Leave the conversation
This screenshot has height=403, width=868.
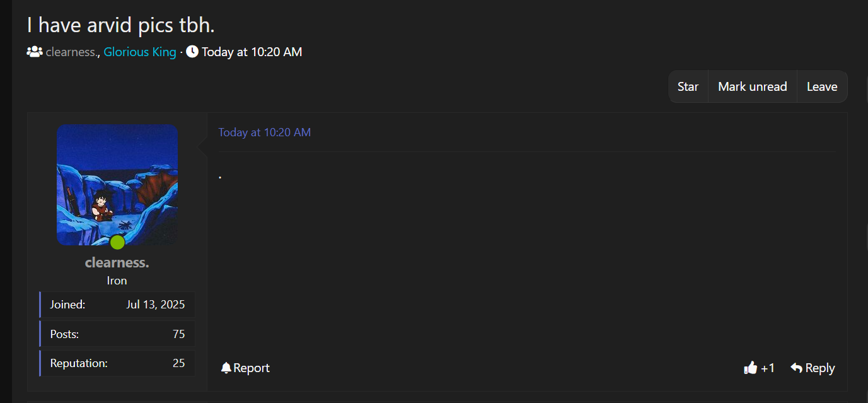(822, 86)
